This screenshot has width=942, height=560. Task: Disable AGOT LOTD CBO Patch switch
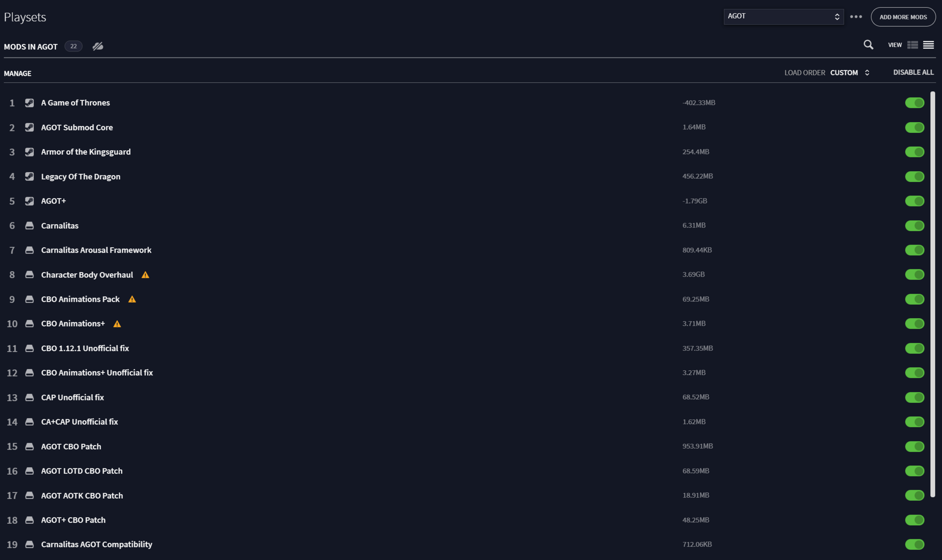tap(915, 471)
